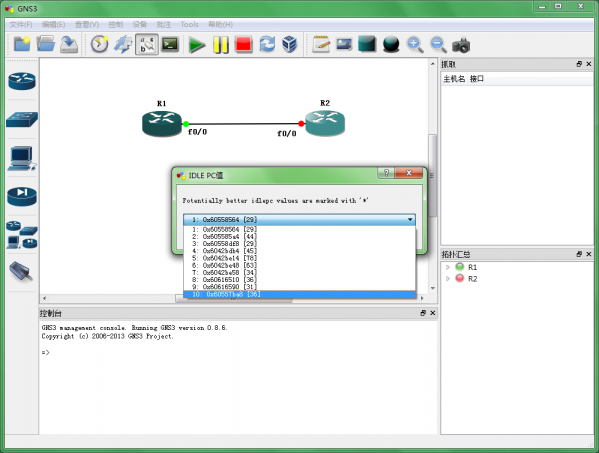The image size is (599, 453).
Task: Browse routers in device sidebar
Action: (x=22, y=81)
